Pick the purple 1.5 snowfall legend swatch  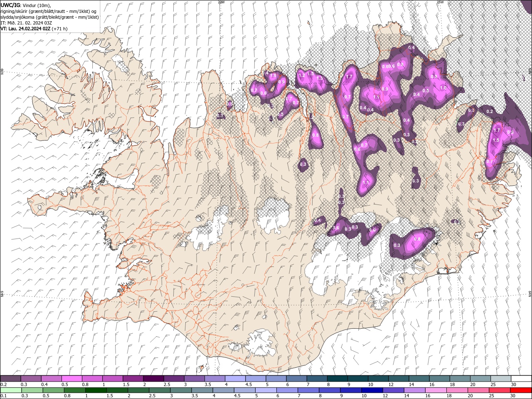tap(133, 379)
